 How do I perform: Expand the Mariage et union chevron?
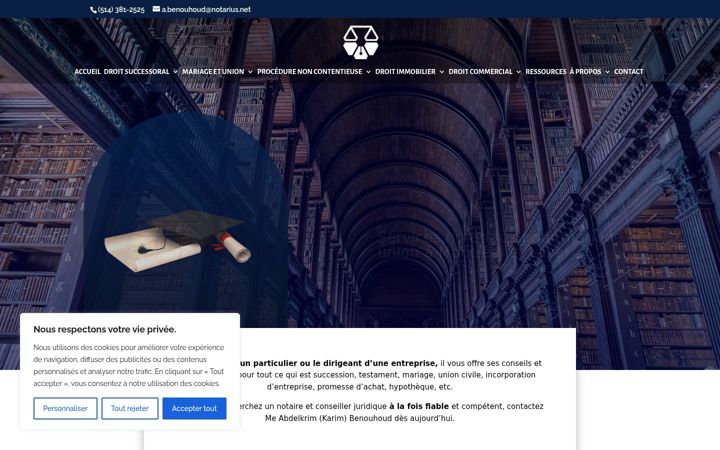(250, 72)
